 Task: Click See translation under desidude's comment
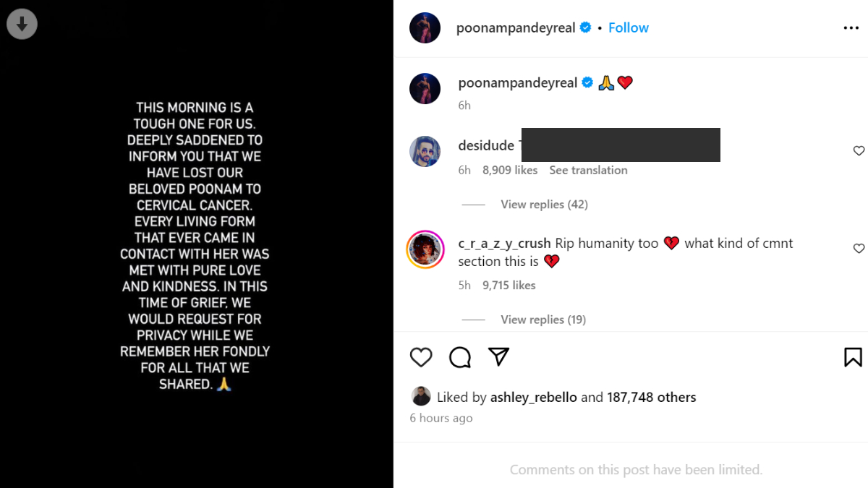pyautogui.click(x=588, y=171)
